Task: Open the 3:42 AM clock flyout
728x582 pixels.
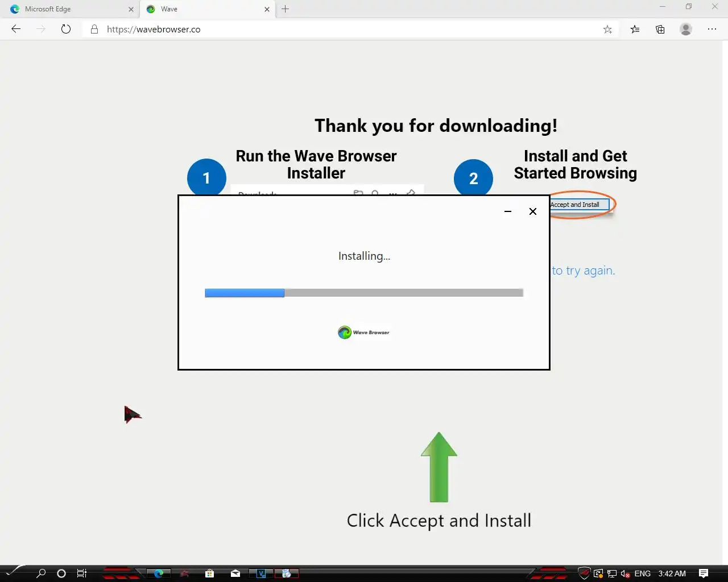Action: point(672,573)
